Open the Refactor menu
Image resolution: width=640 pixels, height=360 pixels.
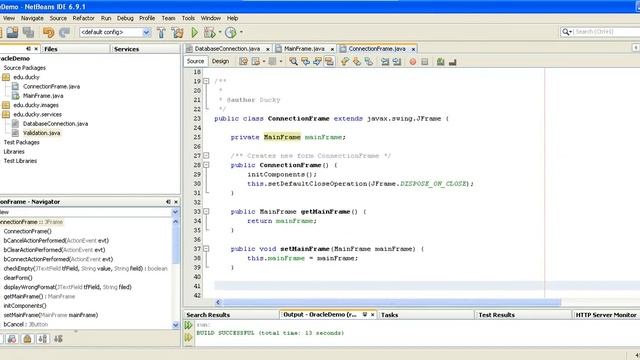pos(83,18)
